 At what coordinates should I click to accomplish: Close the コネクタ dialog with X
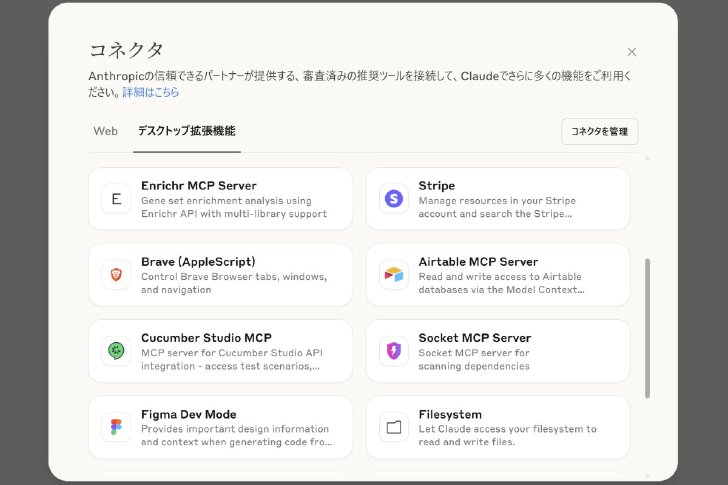coord(632,52)
